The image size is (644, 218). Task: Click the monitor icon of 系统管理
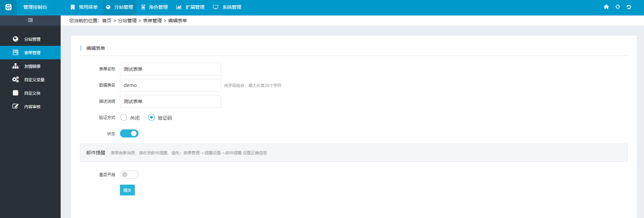(216, 7)
